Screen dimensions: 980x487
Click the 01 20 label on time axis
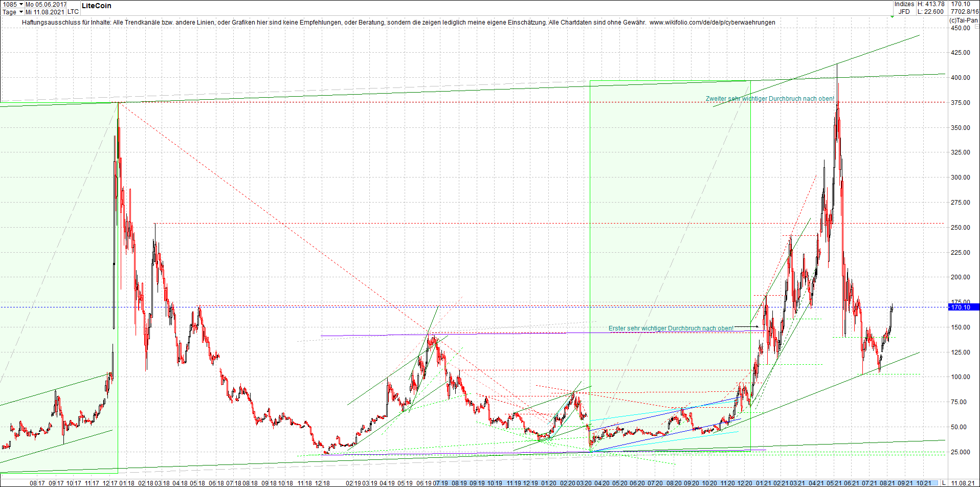pos(549,483)
